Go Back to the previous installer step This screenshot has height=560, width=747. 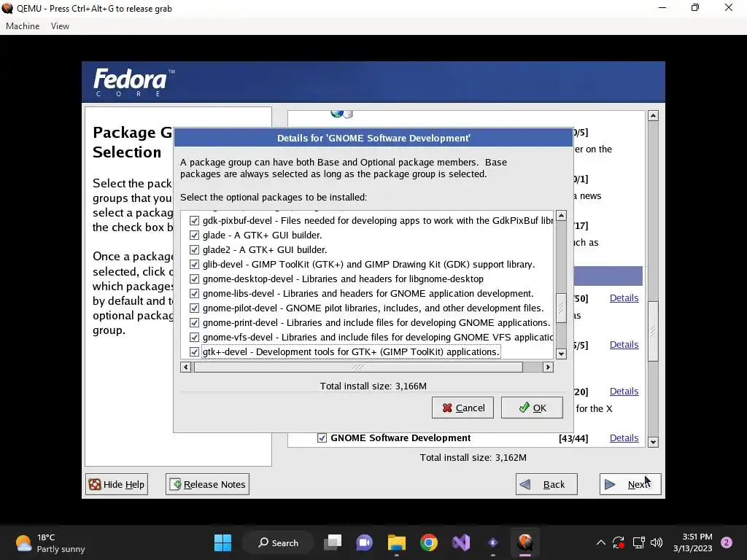[x=546, y=484]
